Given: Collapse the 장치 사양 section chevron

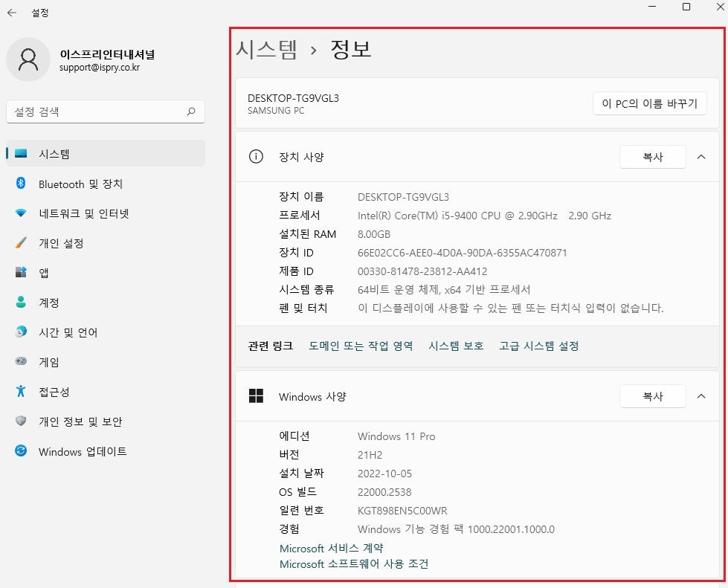Looking at the screenshot, I should [x=701, y=157].
